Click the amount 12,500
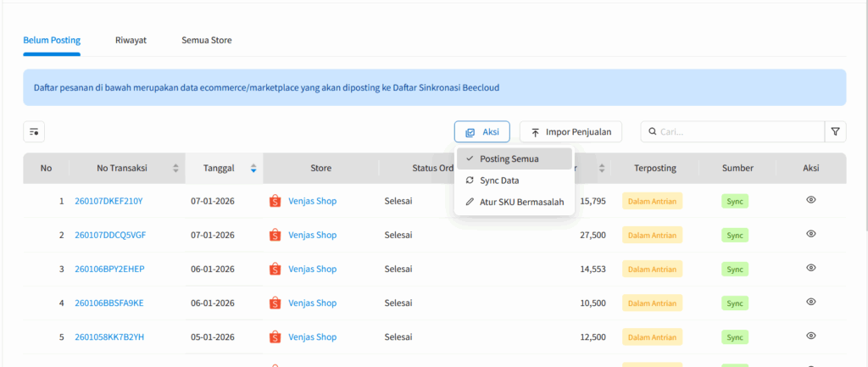The width and height of the screenshot is (868, 367). tap(593, 336)
